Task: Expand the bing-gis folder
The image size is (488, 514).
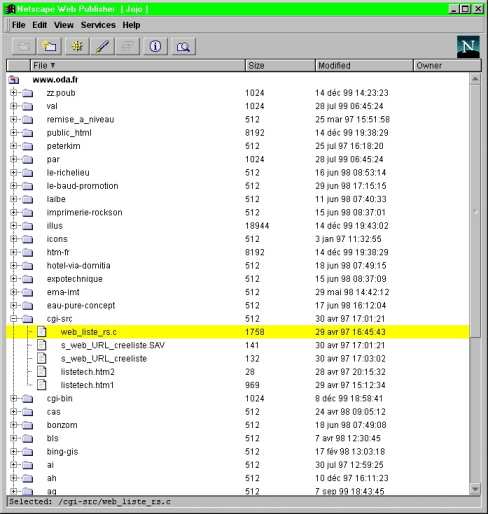Action: tap(13, 451)
